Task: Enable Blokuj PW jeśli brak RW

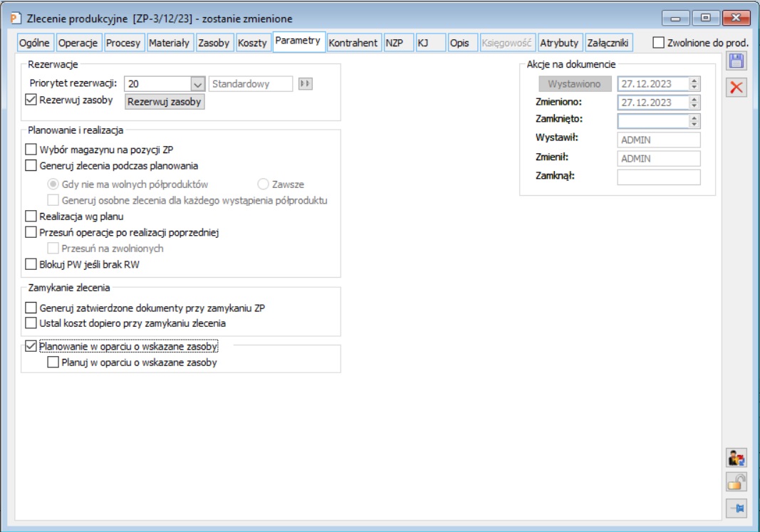Action: [x=31, y=264]
